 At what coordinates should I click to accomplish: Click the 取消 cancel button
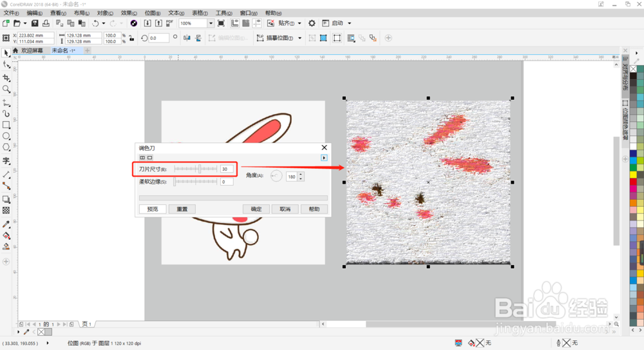tap(285, 209)
